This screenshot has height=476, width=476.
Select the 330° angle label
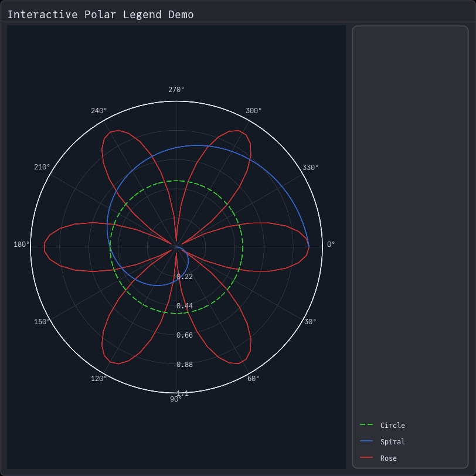311,168
